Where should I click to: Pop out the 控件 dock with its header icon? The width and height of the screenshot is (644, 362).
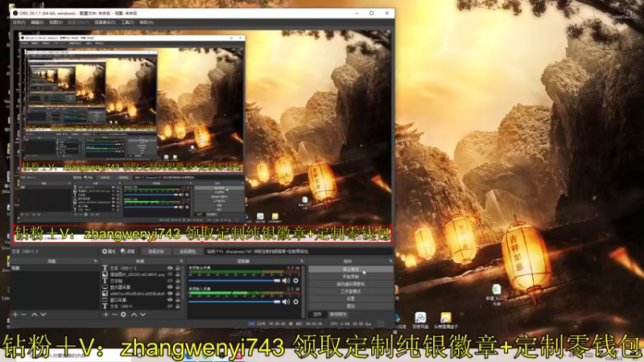[390, 261]
